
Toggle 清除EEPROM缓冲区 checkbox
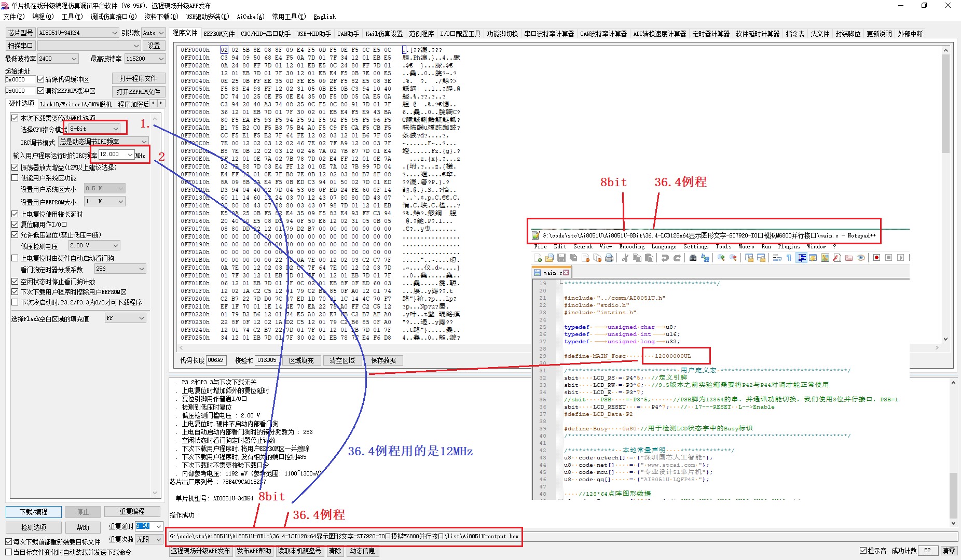pyautogui.click(x=40, y=91)
